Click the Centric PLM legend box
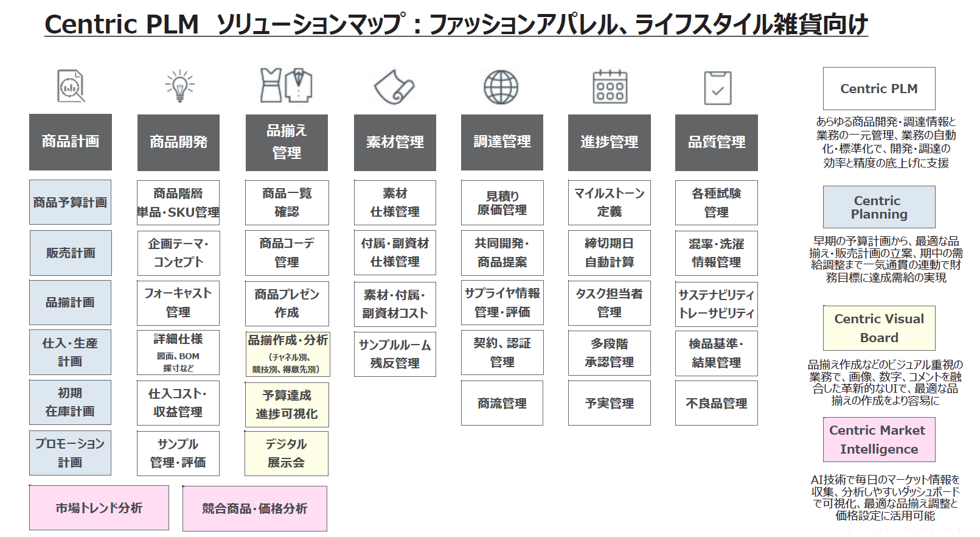 pyautogui.click(x=878, y=89)
